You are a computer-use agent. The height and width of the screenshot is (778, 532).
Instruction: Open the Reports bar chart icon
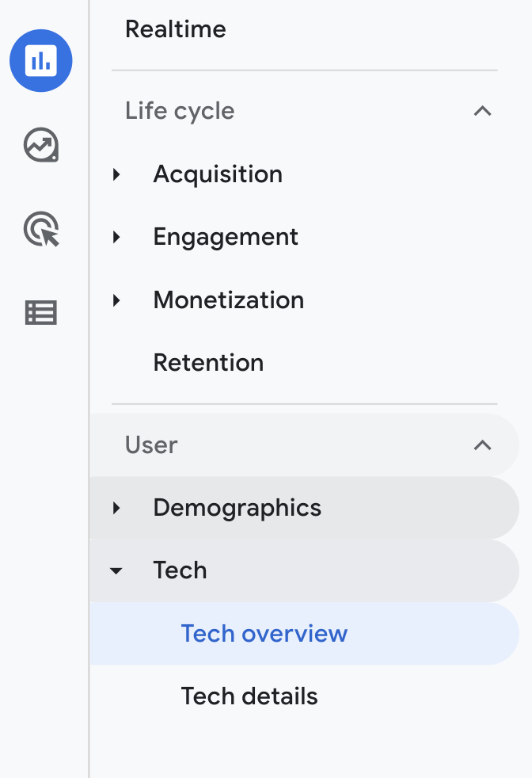(41, 60)
